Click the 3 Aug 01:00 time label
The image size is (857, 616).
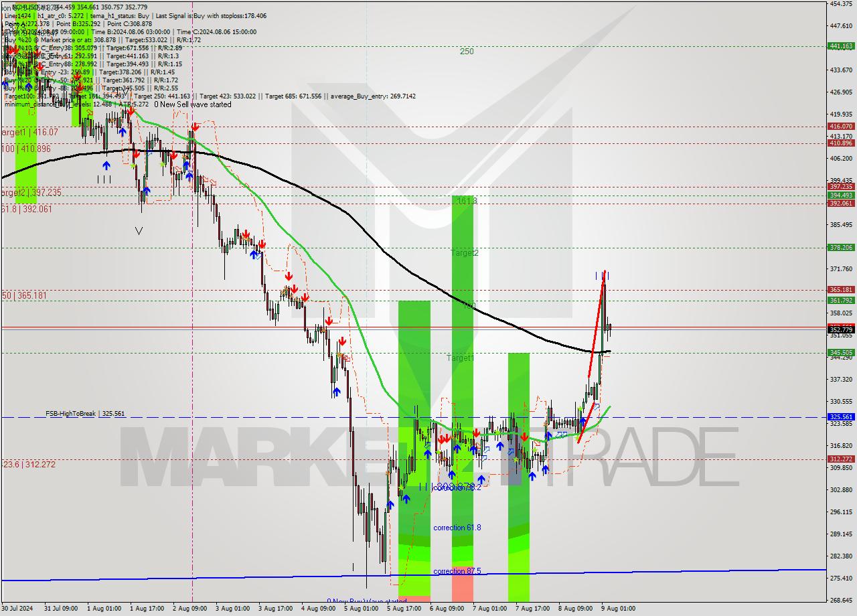(233, 609)
